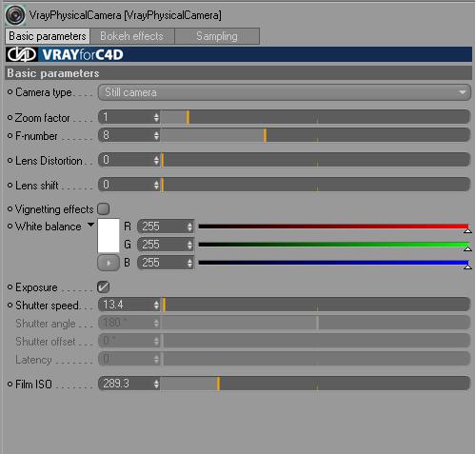Click the F-number spinner arrows

pos(156,136)
